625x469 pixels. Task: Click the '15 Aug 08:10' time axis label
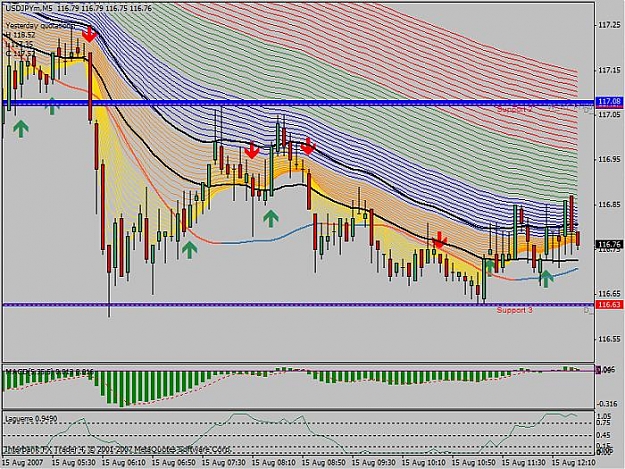273,463
